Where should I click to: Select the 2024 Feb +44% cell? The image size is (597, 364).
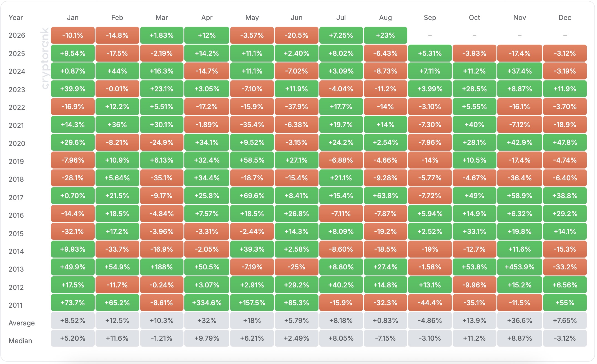(117, 71)
